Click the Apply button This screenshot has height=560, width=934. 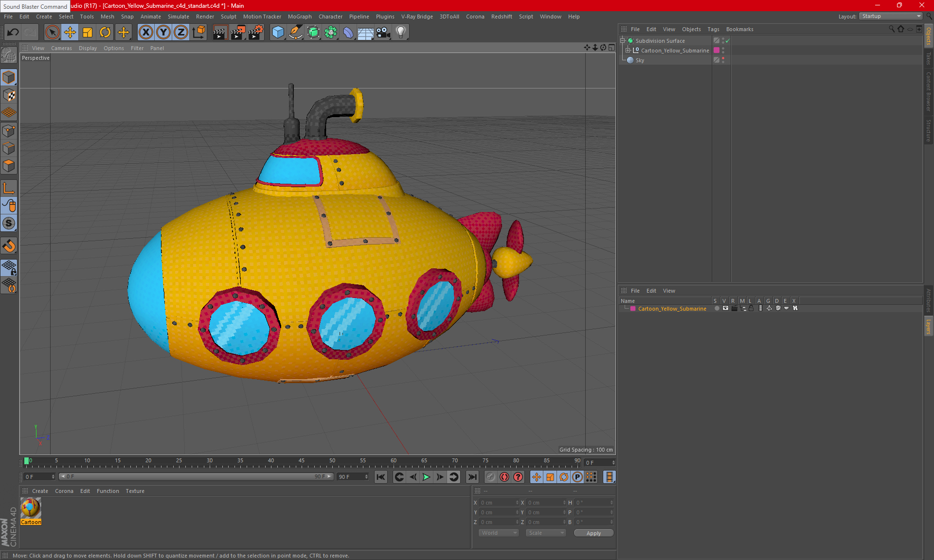coord(593,533)
